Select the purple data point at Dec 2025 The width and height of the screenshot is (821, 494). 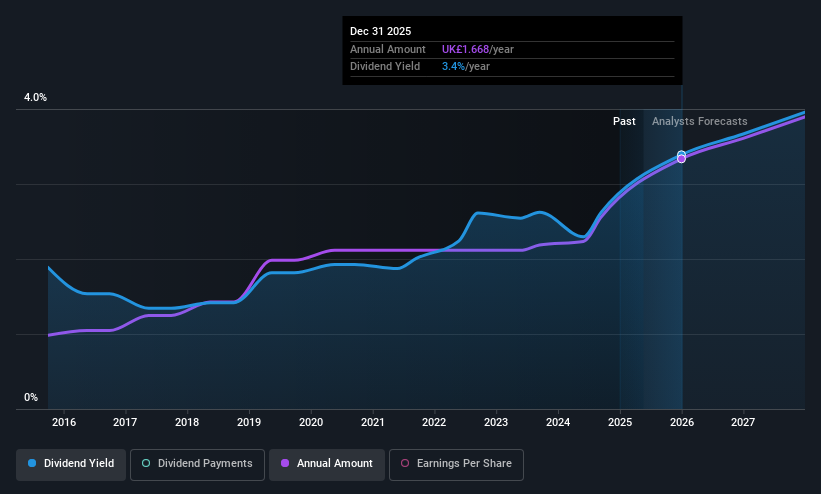coord(681,159)
